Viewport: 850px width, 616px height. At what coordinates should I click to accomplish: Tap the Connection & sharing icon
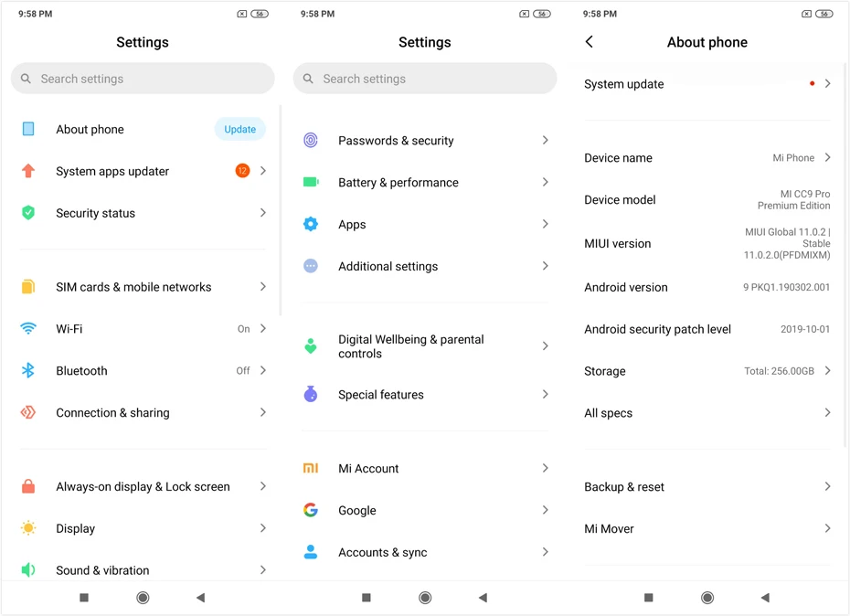pyautogui.click(x=28, y=412)
